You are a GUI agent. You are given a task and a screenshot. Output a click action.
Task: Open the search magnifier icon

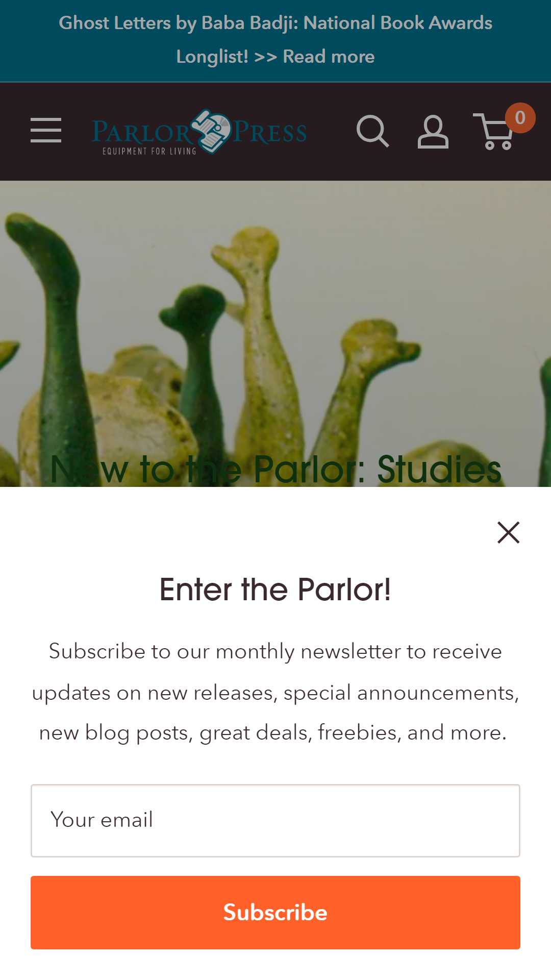pyautogui.click(x=373, y=131)
